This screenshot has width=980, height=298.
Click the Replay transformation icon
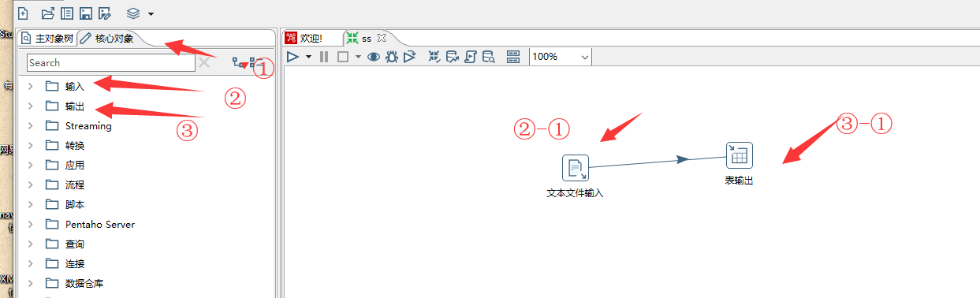point(409,57)
